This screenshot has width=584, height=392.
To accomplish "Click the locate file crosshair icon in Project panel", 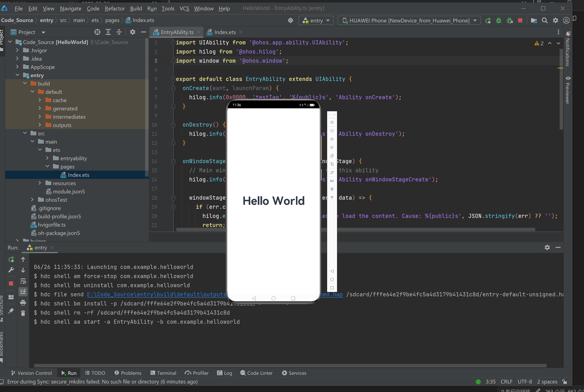I will [x=97, y=32].
